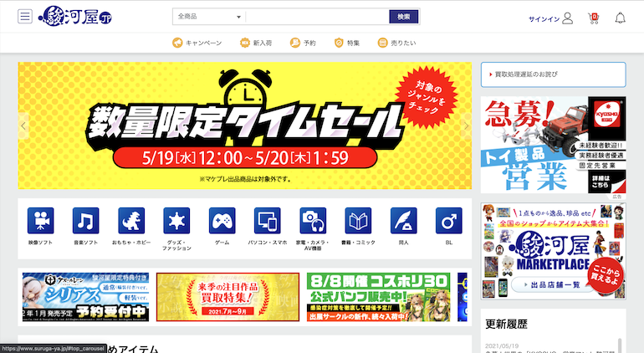Screen dimensions: 644x353
Task: Select the パソコン・スマホ category icon
Action: point(268,221)
